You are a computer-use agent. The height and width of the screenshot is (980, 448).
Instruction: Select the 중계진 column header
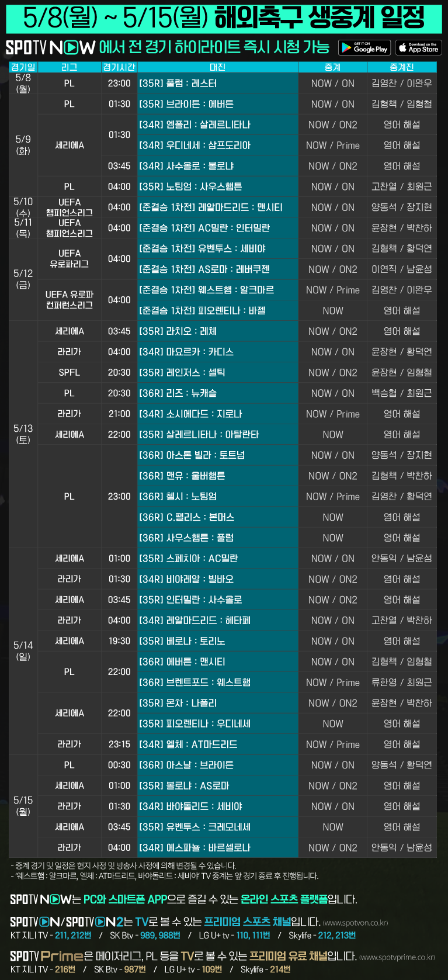402,67
